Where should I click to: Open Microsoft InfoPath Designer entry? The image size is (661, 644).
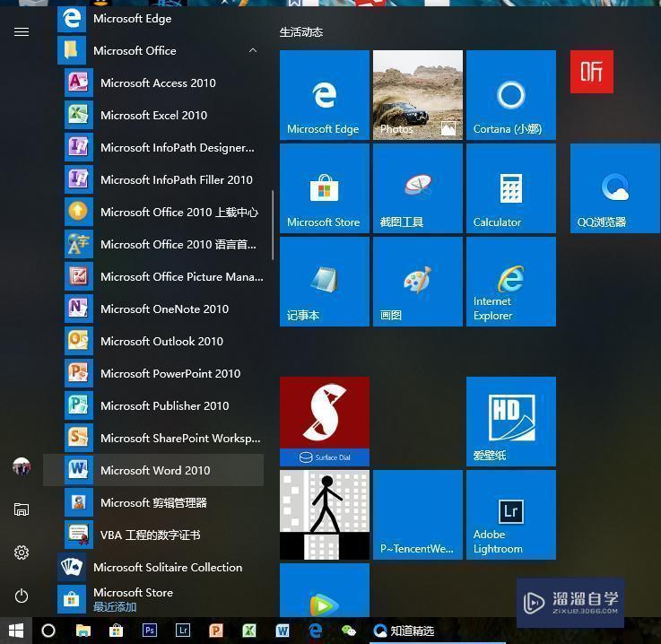[153, 147]
